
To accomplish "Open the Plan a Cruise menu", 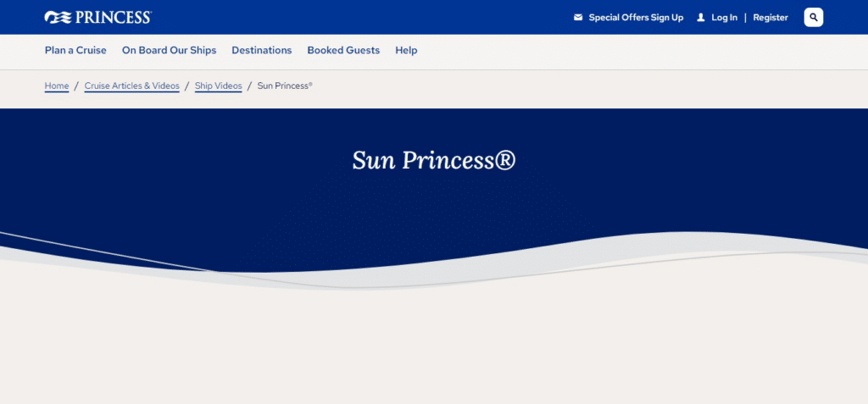I will [x=75, y=50].
